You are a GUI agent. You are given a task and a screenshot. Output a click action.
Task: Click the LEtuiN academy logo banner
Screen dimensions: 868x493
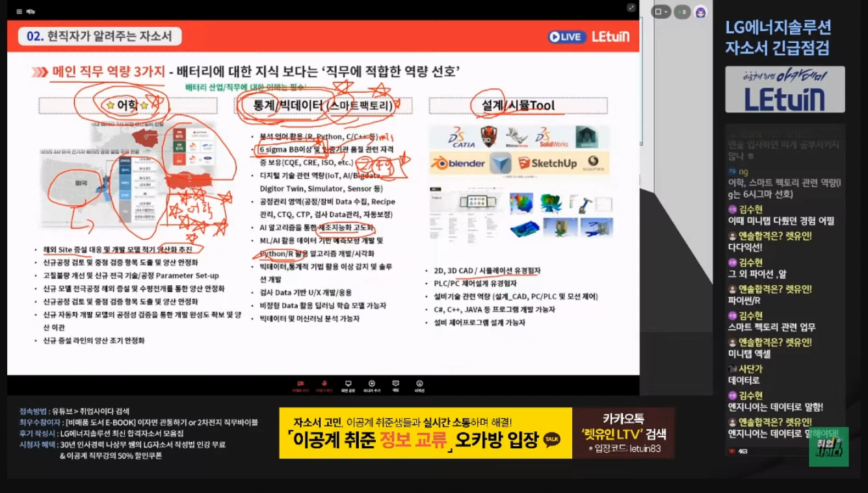[785, 90]
